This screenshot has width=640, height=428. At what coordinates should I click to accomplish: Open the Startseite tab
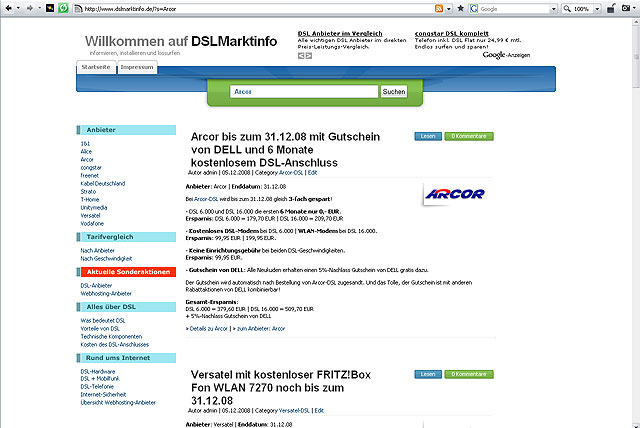[96, 67]
